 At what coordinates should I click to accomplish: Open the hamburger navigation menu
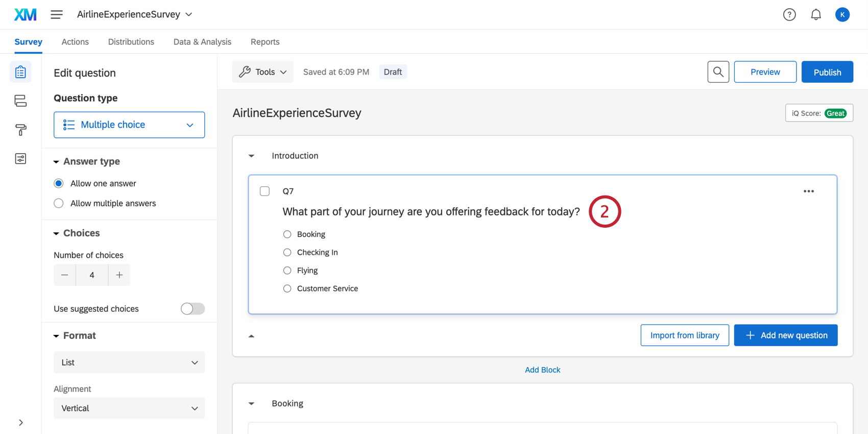click(57, 15)
